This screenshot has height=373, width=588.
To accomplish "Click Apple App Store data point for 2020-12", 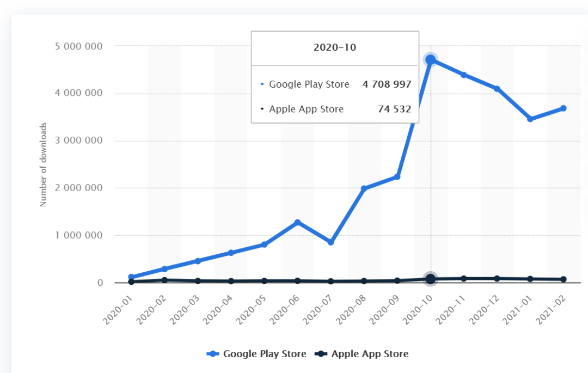I will [497, 278].
